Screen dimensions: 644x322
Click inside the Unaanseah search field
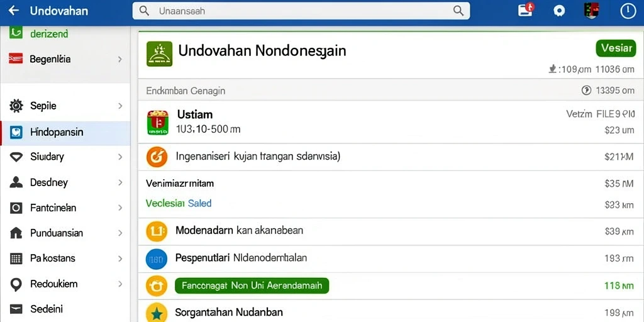coord(301,11)
